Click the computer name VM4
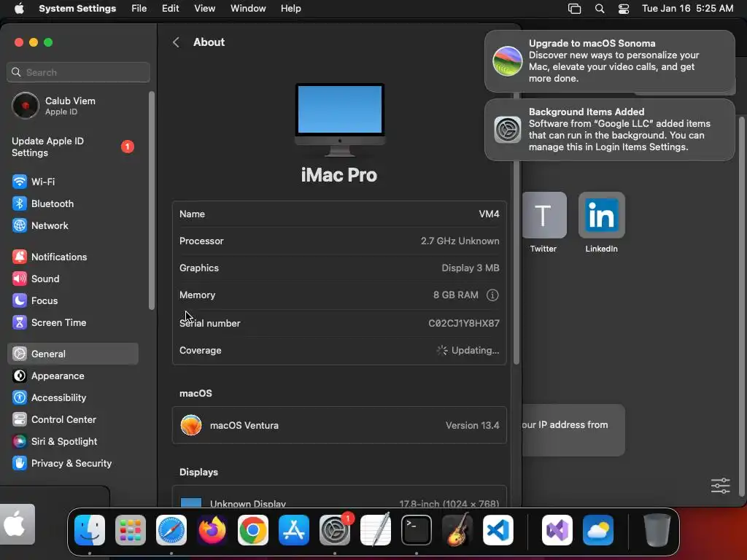Viewport: 747px width, 560px height. click(x=489, y=214)
